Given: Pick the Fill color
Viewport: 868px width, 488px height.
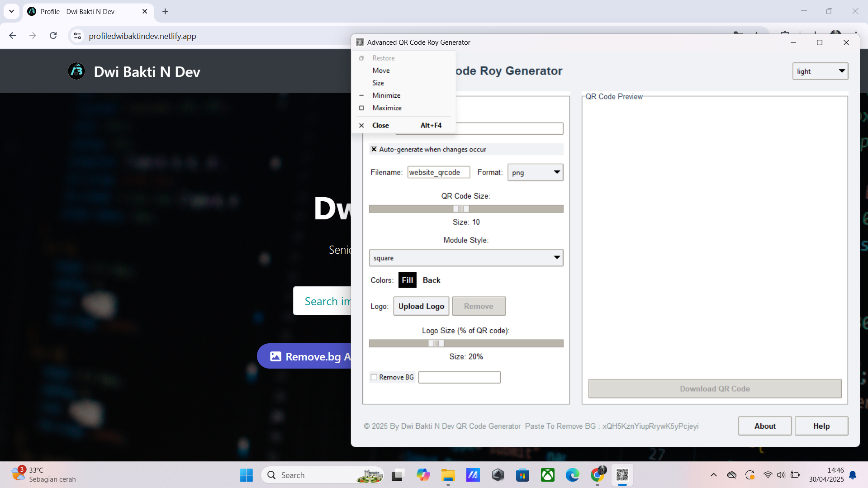Looking at the screenshot, I should [408, 280].
